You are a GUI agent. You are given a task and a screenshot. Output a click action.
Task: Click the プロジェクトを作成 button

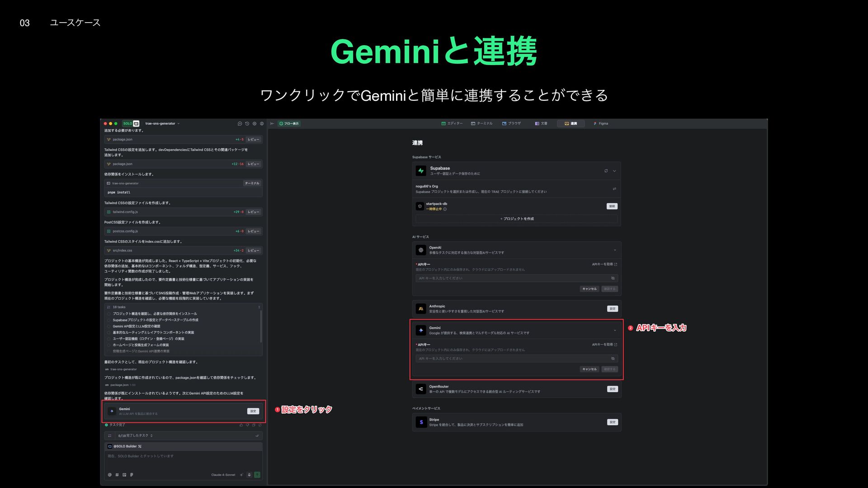tap(516, 219)
